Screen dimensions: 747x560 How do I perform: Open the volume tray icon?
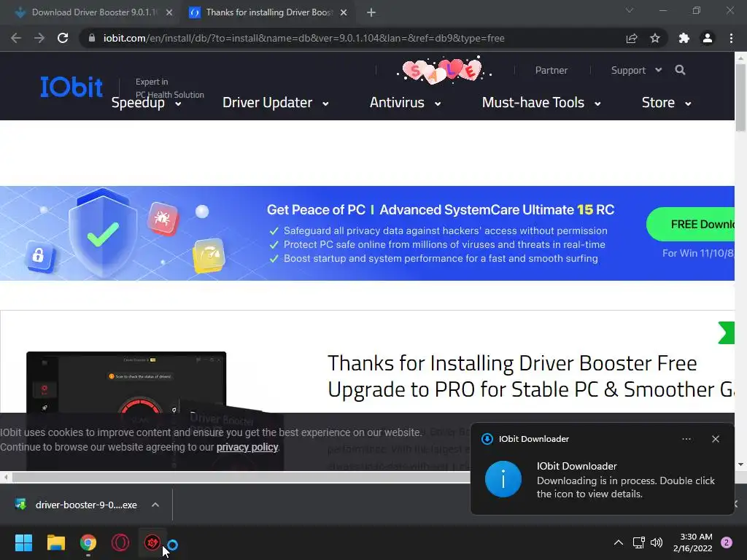coord(657,542)
